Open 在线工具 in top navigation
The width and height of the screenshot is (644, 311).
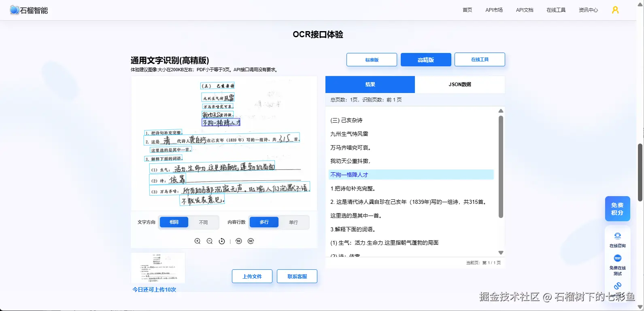pos(556,10)
